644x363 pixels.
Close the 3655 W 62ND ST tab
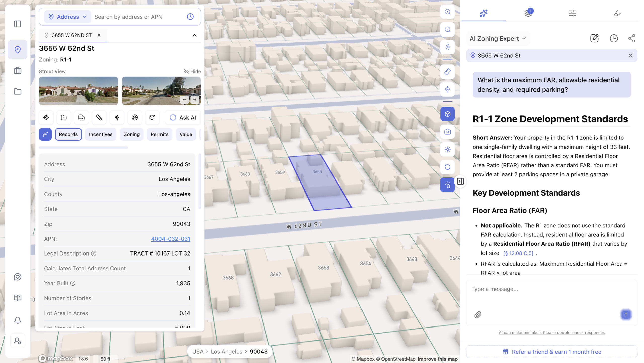pos(99,35)
